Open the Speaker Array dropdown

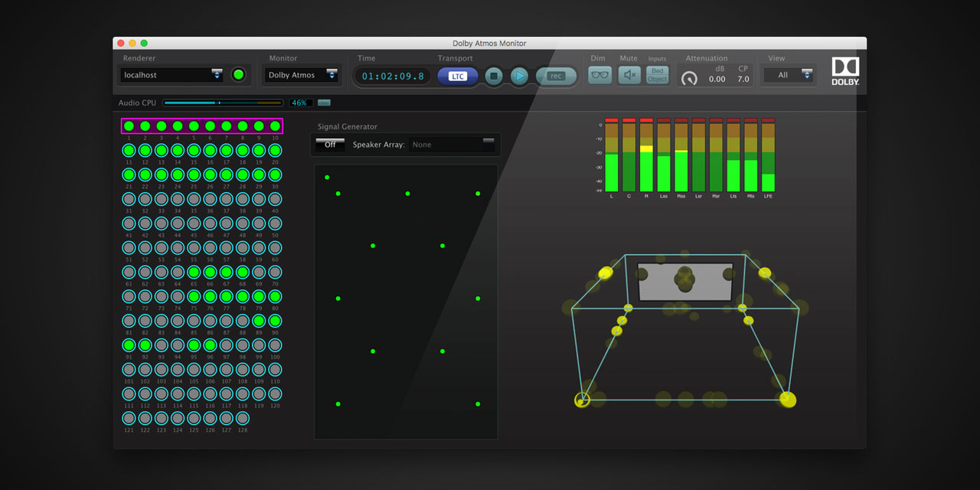click(452, 144)
